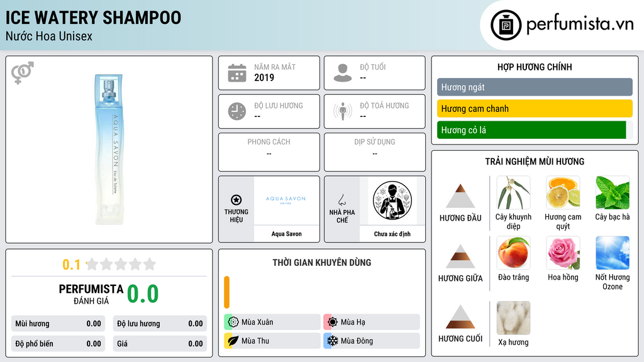Select the Nốt Hương Ozone sky image
Screen dimensions: 644x362
click(x=613, y=253)
